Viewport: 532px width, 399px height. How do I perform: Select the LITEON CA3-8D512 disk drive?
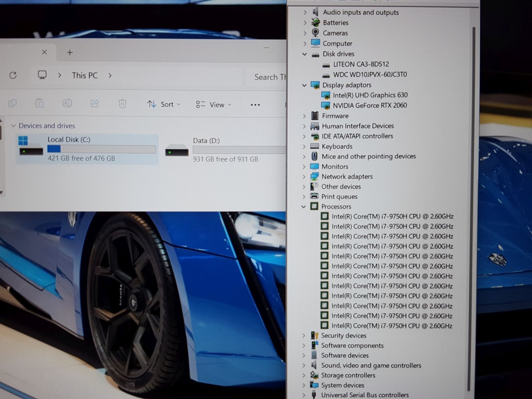[361, 64]
